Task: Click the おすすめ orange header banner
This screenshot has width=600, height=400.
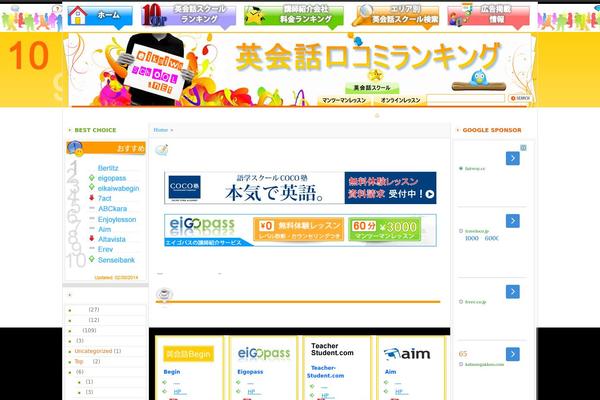Action: (x=106, y=148)
